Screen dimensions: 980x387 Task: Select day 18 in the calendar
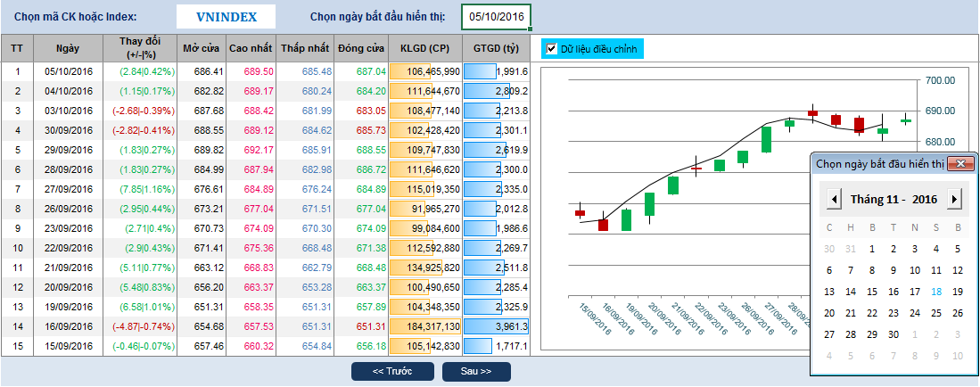point(935,292)
